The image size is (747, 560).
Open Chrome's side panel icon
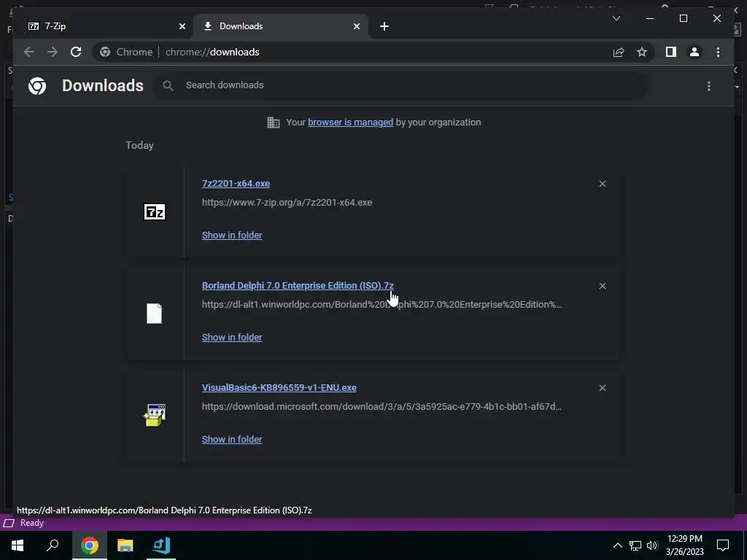click(671, 52)
